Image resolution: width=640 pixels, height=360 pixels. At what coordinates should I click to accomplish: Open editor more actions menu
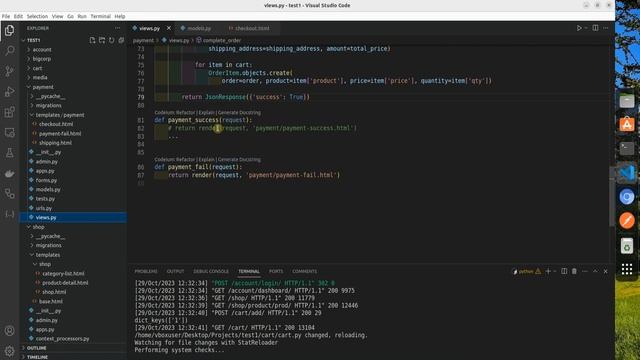pyautogui.click(x=606, y=28)
